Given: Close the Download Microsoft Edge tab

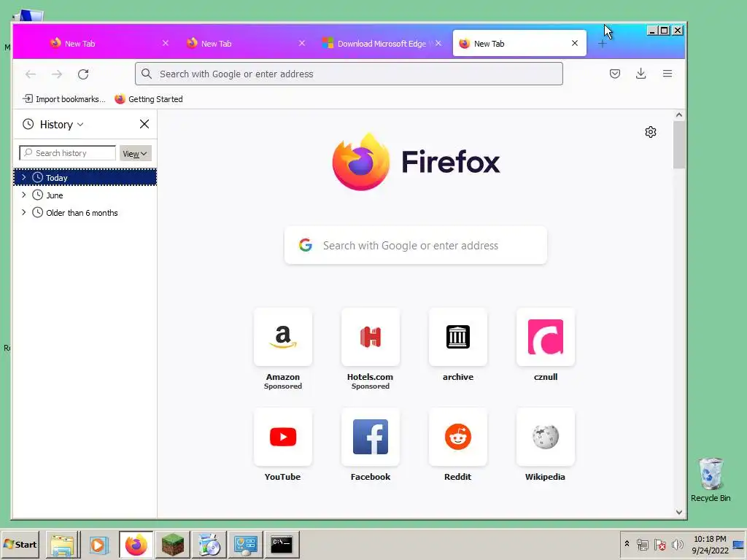Looking at the screenshot, I should click(438, 43).
